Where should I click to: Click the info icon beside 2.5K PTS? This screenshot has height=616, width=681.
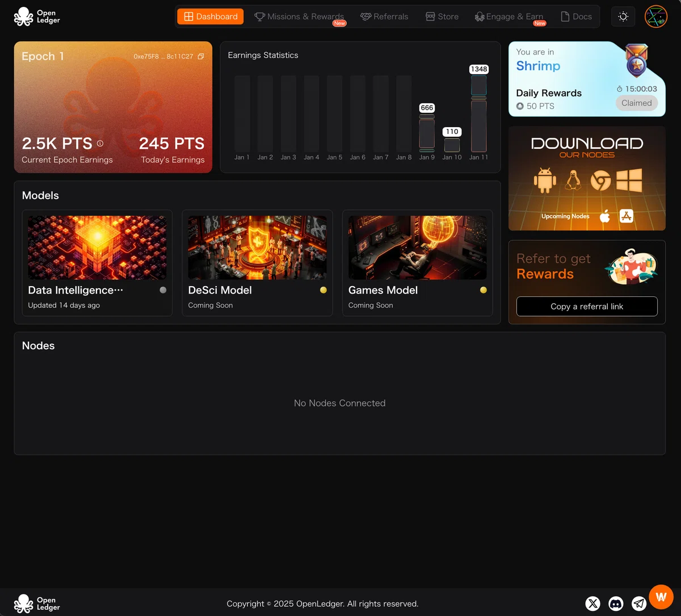click(x=100, y=144)
